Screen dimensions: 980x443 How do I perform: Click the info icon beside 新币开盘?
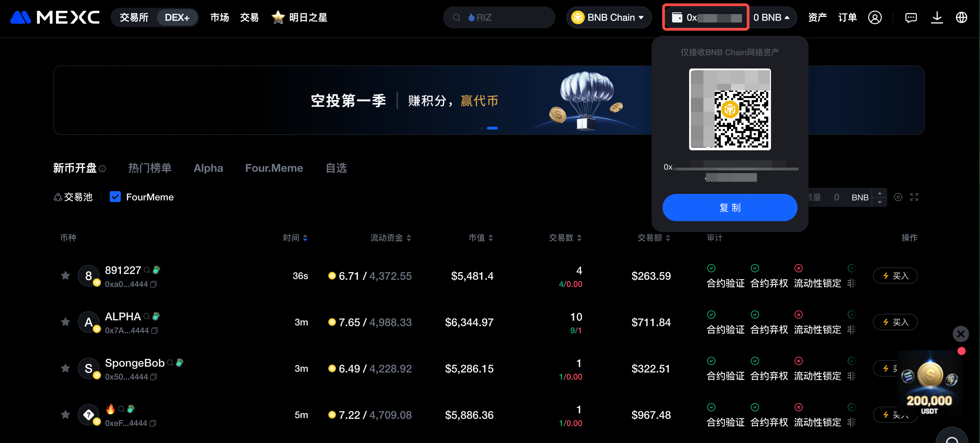[102, 168]
